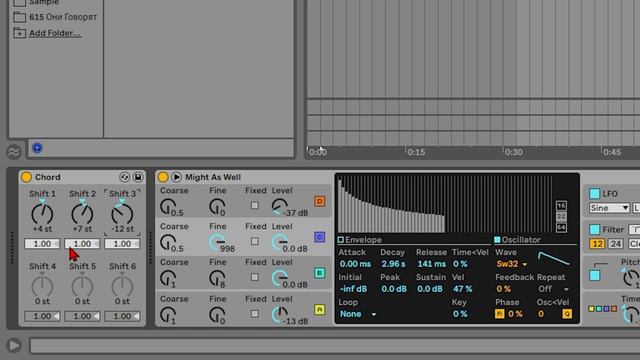Click Chord save preset icon
This screenshot has width=640, height=360.
click(x=138, y=177)
